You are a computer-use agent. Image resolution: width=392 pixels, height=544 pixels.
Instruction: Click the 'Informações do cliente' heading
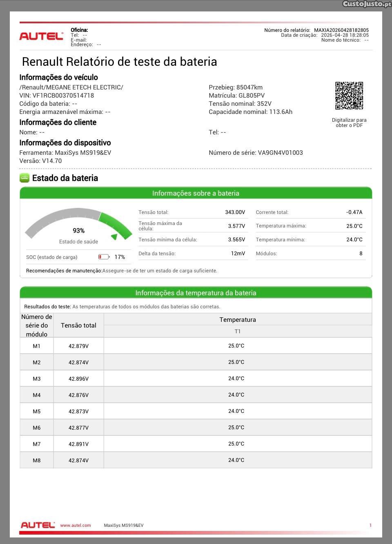click(58, 122)
